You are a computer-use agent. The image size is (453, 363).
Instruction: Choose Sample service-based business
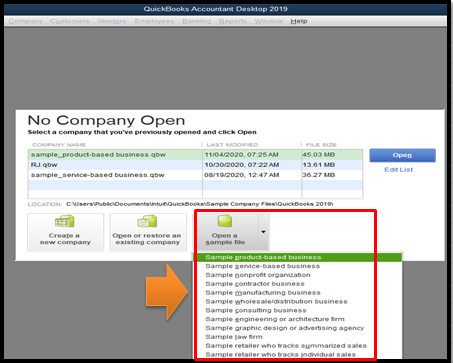[298, 266]
